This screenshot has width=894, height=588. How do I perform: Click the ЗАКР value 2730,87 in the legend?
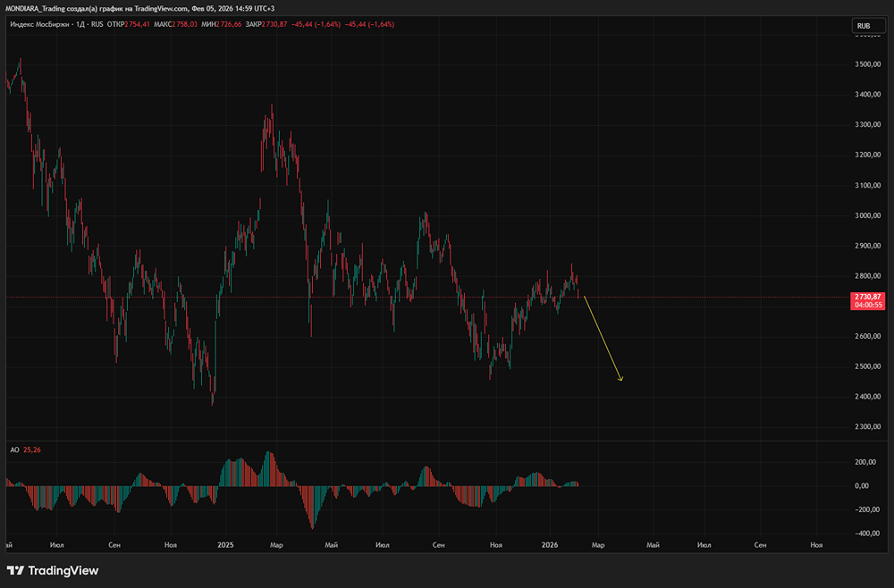click(x=274, y=24)
